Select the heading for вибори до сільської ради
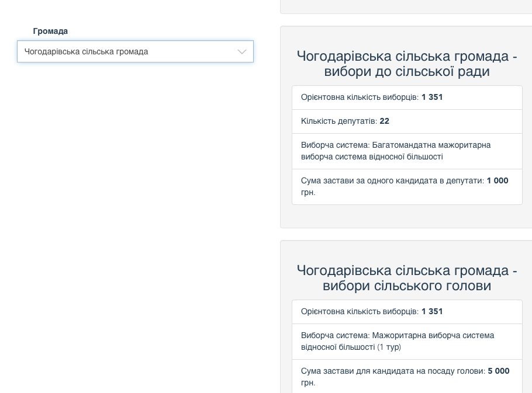532x393 pixels. click(x=407, y=64)
